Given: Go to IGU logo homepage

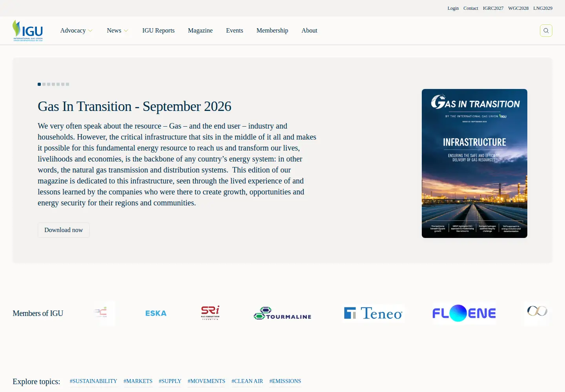Looking at the screenshot, I should click(x=27, y=31).
